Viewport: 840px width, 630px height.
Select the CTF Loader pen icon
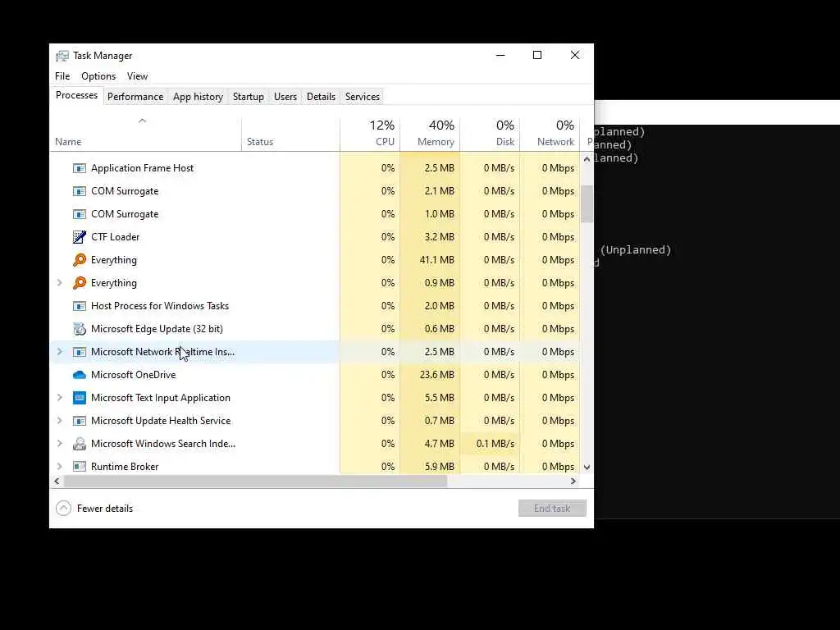pyautogui.click(x=80, y=237)
